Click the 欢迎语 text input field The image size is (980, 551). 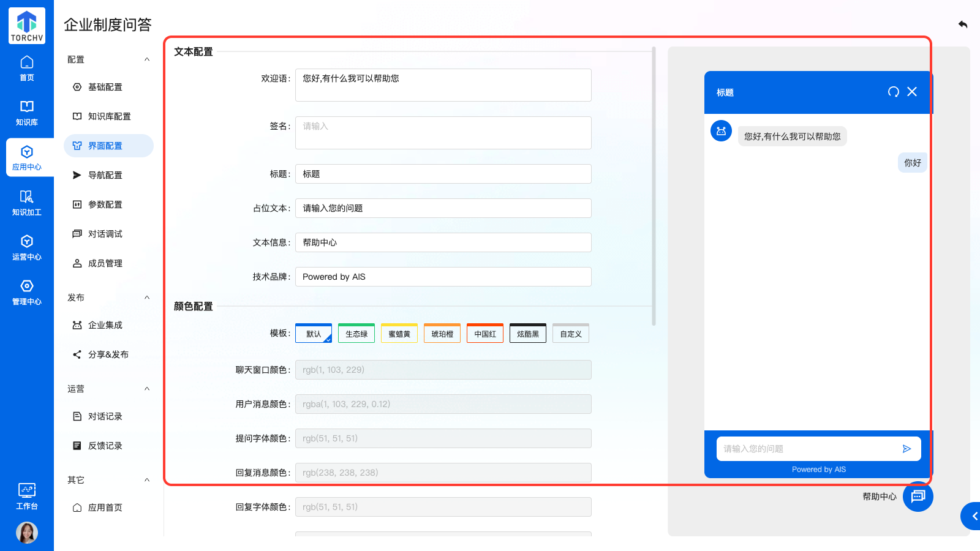[443, 85]
